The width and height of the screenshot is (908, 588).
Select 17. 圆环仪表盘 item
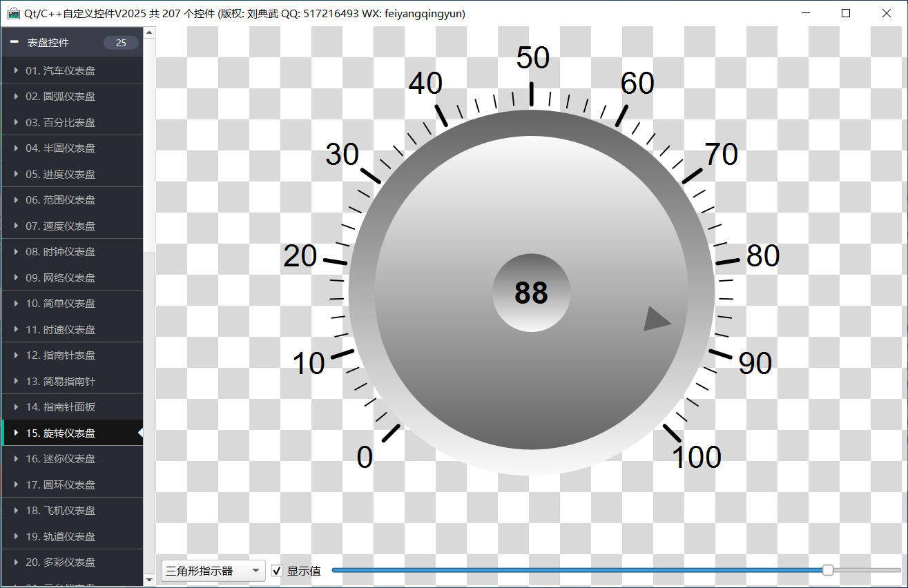coord(72,484)
